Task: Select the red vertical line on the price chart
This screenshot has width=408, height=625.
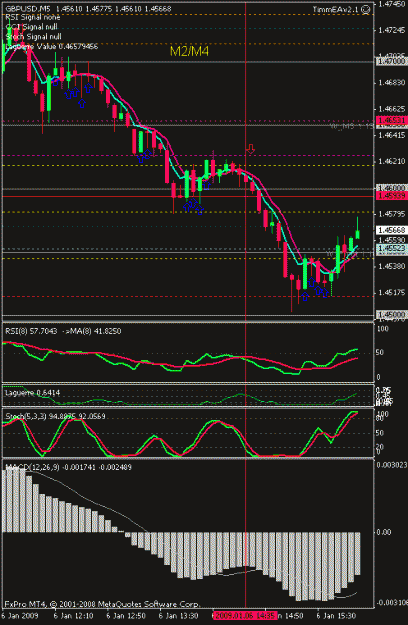Action: click(x=245, y=159)
